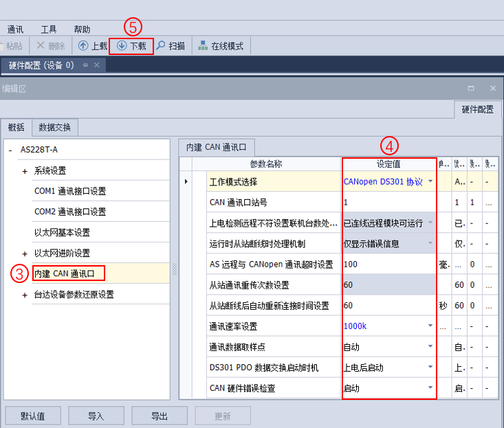Expand 以太网进阶设置 tree node
The width and height of the screenshot is (504, 428).
point(25,254)
